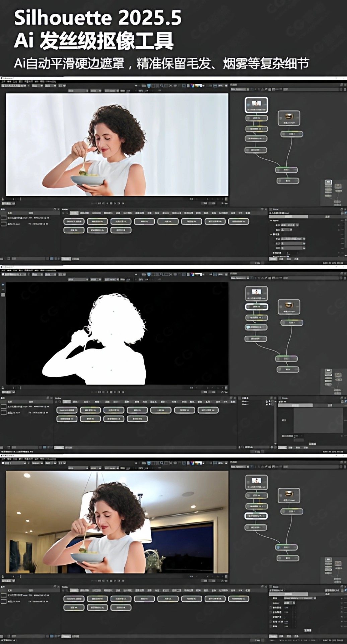Open the wide dropdown in bottom screenshot parameters panel
Screen dimensions: 347x644
300,598
